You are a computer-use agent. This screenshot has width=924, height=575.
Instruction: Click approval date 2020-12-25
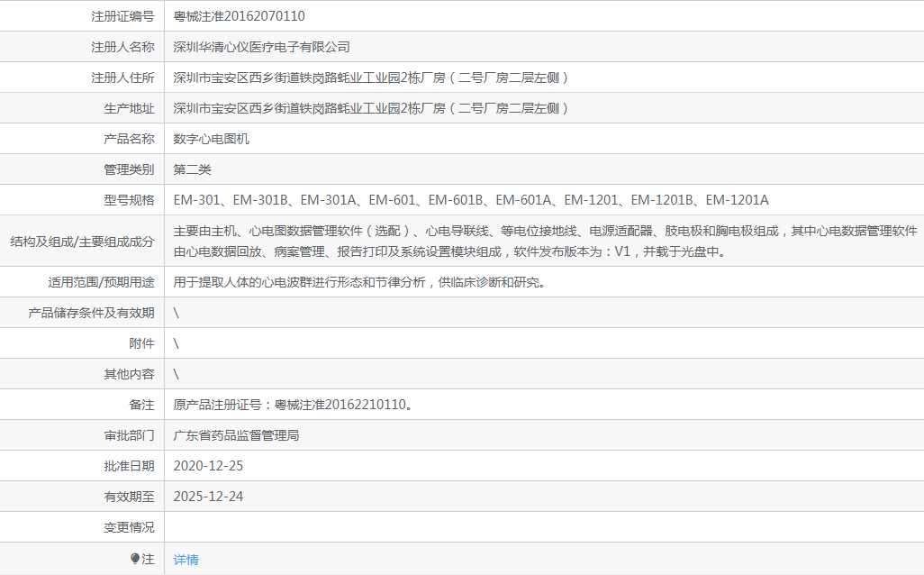click(208, 466)
